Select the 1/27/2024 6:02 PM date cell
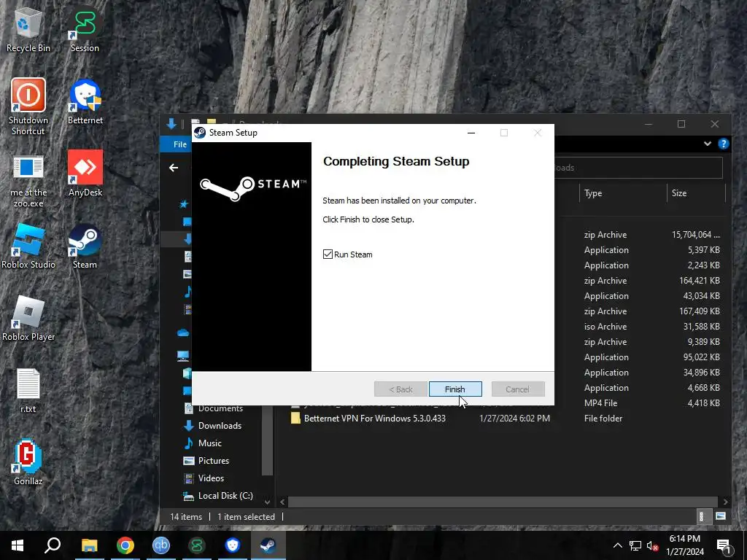The image size is (747, 560). tap(514, 419)
